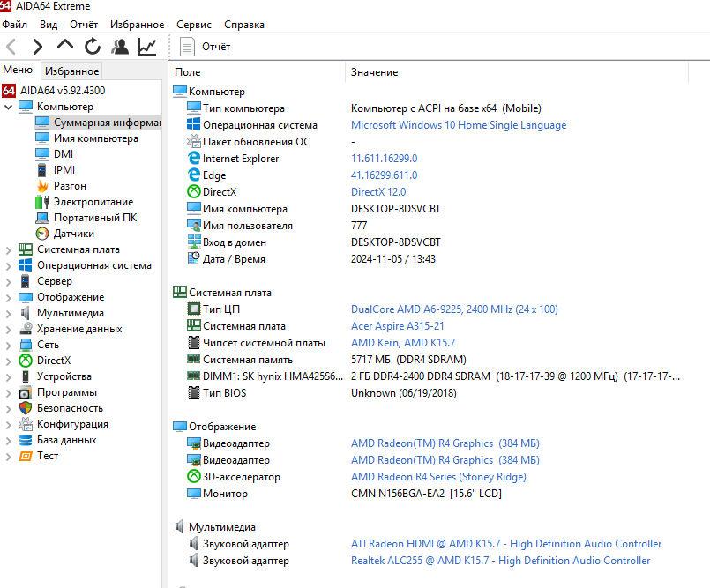The width and height of the screenshot is (710, 588).
Task: Open the Вид menu
Action: (49, 25)
